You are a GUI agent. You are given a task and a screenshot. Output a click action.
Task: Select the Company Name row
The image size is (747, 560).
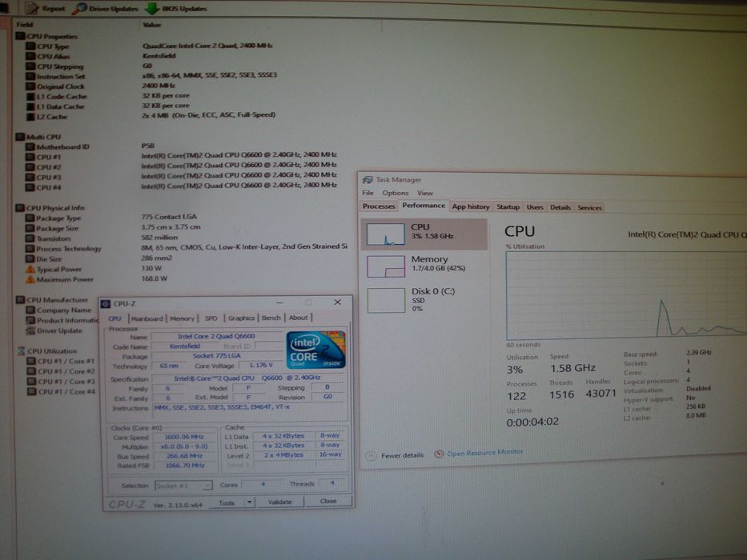tap(64, 310)
